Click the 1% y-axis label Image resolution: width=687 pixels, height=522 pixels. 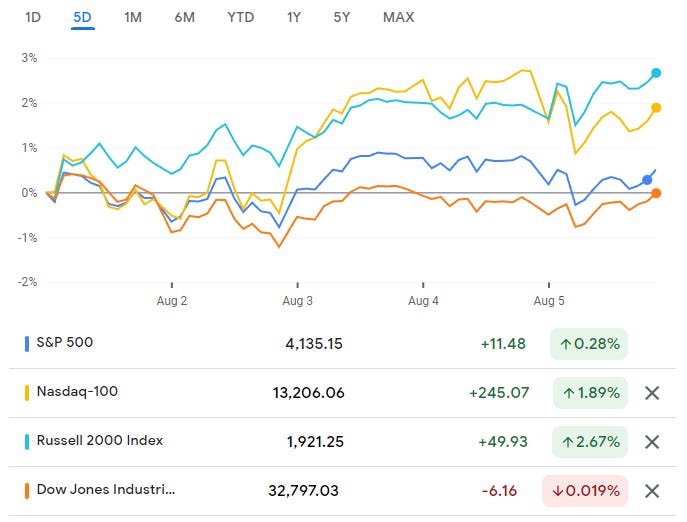click(29, 148)
